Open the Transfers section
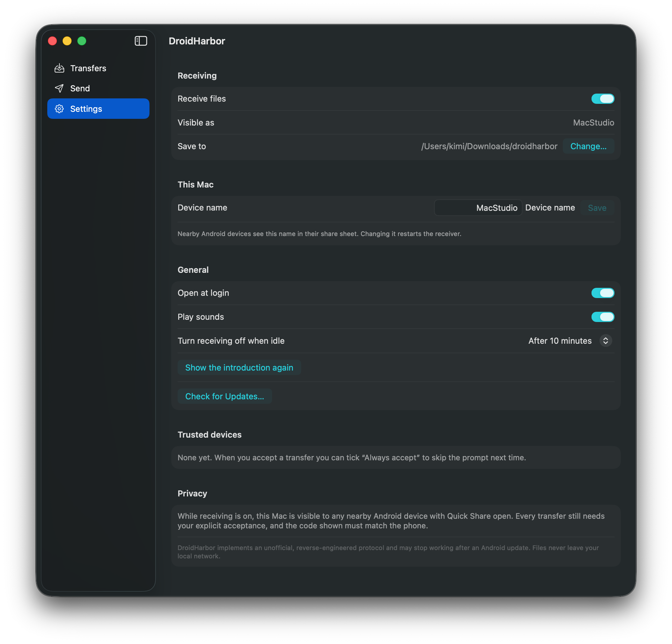Screen dimensions: 672x644 tap(98, 68)
